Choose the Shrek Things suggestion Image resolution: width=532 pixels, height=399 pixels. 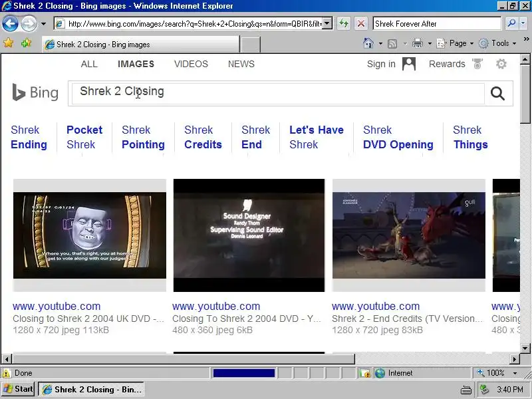coord(471,137)
